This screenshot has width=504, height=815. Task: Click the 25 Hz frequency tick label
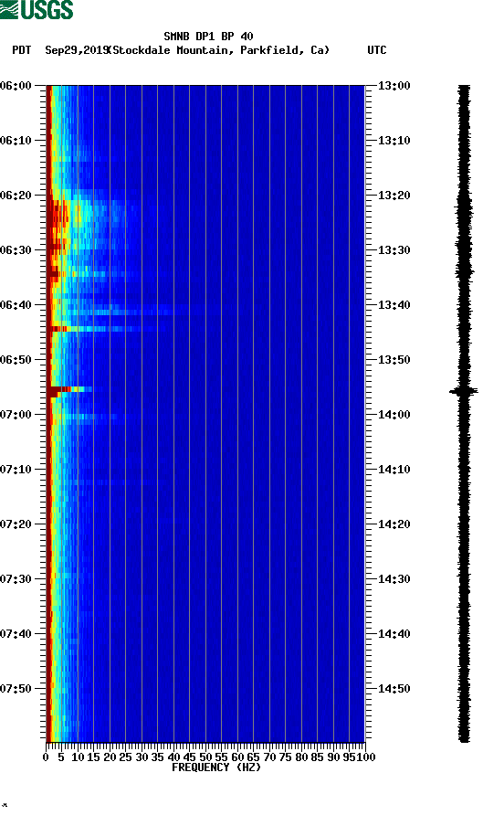point(126,757)
